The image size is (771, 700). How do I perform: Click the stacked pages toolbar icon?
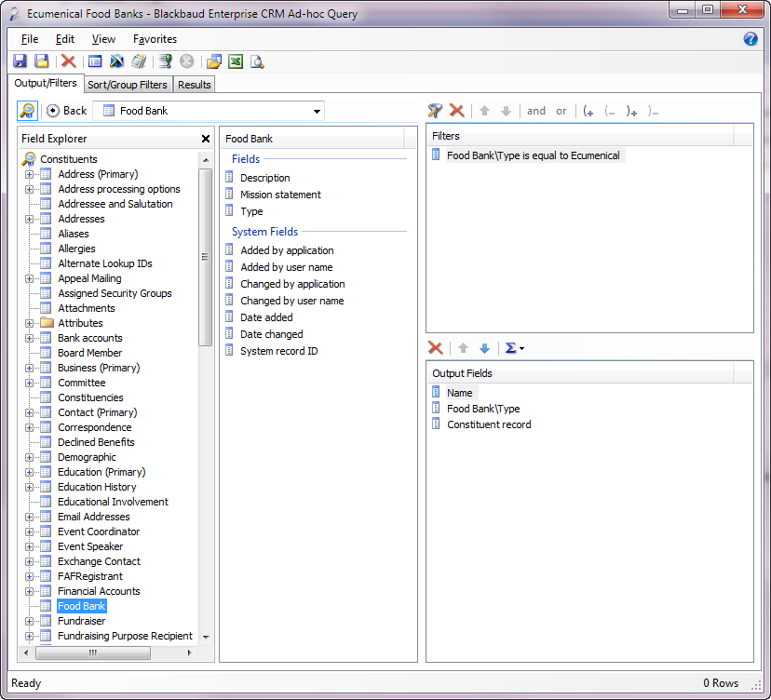point(139,61)
